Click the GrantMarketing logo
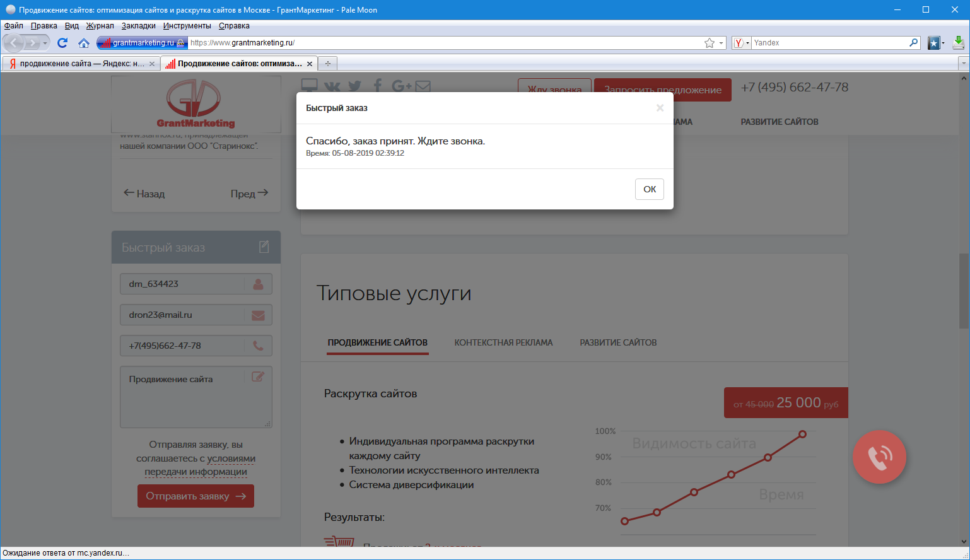This screenshot has height=560, width=970. point(196,104)
